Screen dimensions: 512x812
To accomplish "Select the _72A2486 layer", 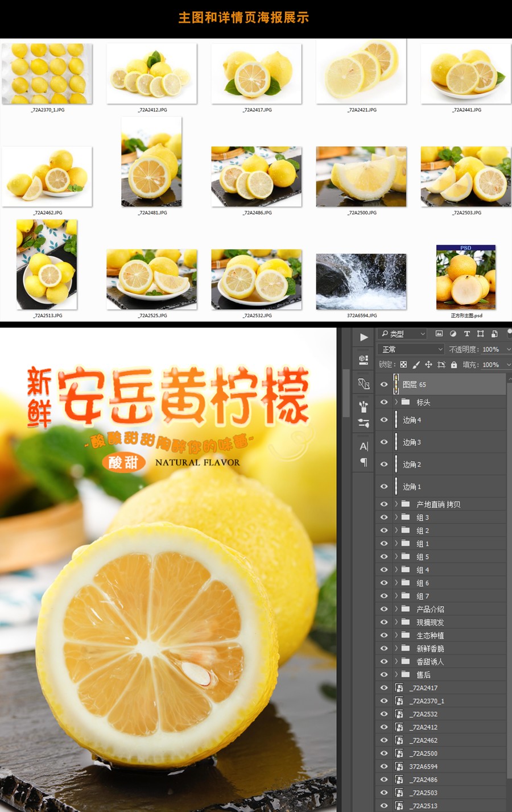I will (x=441, y=779).
